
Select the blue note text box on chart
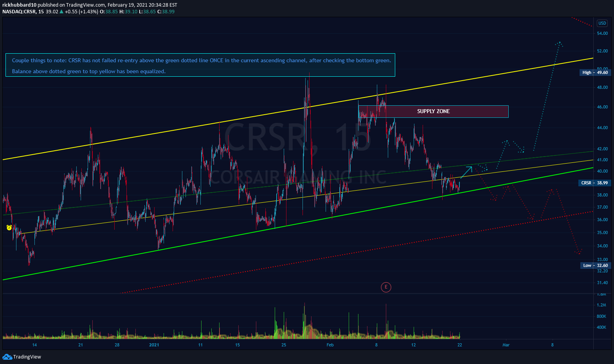click(200, 65)
